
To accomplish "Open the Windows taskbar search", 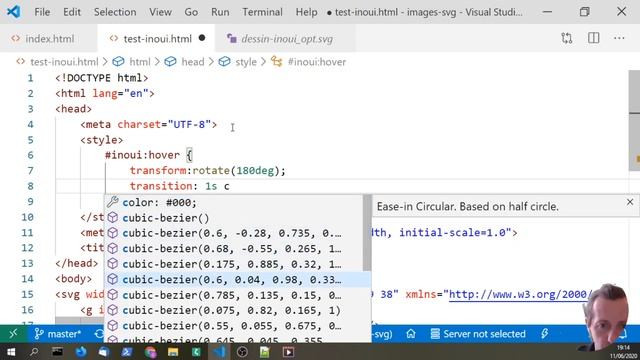I will point(34,351).
